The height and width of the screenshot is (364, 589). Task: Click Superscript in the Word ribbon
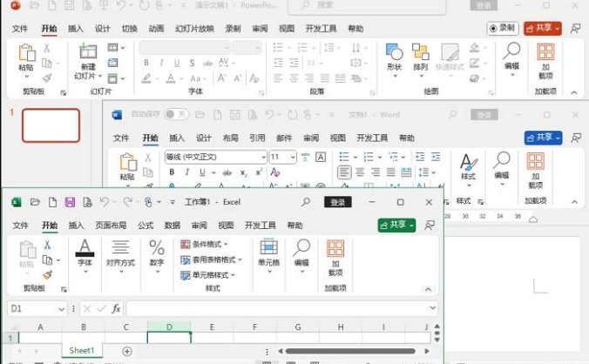259,172
